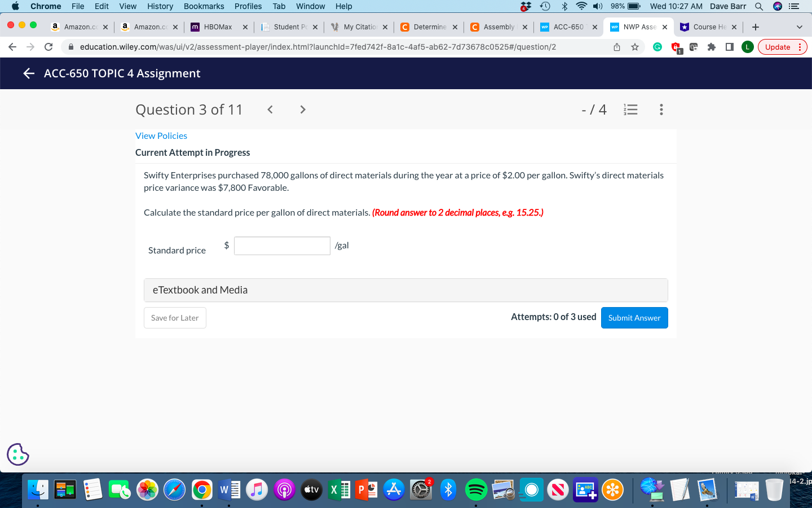The height and width of the screenshot is (508, 812).
Task: Click the Standard price input field
Action: [x=282, y=246]
